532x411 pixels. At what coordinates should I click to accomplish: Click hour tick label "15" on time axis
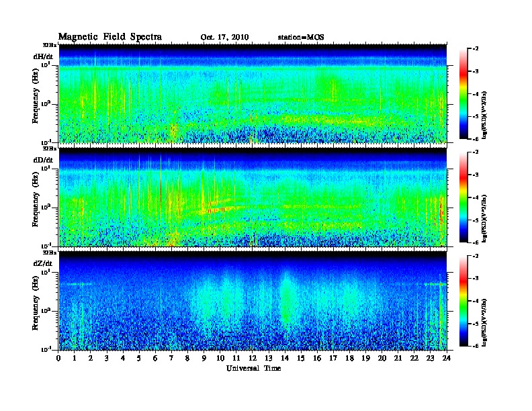[301, 359]
